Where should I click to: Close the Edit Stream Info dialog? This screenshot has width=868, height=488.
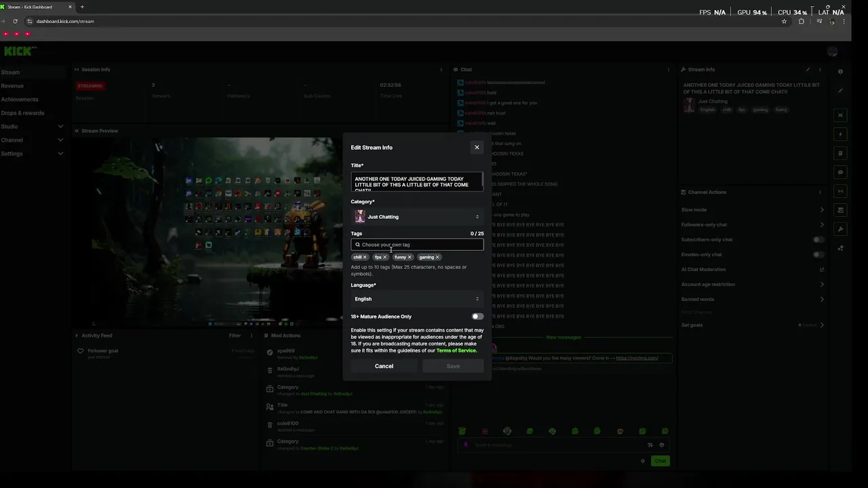click(x=477, y=147)
